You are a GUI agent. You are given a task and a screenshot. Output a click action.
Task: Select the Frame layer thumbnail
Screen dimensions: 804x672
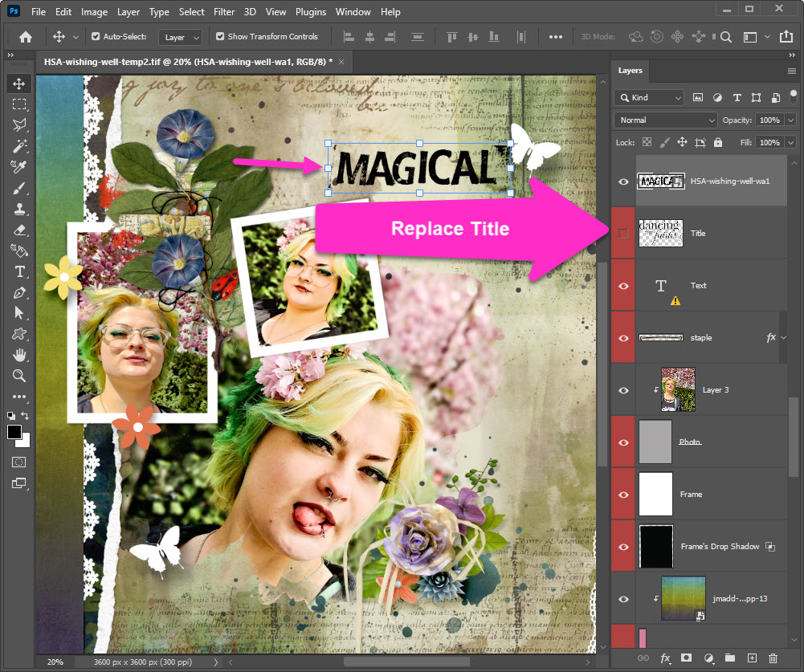655,495
